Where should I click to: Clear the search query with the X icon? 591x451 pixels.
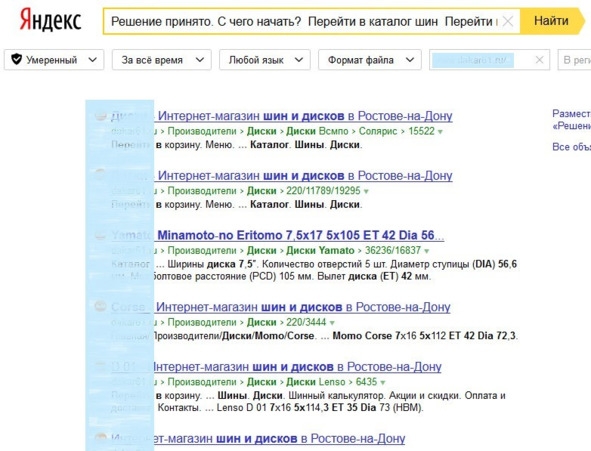pyautogui.click(x=508, y=21)
